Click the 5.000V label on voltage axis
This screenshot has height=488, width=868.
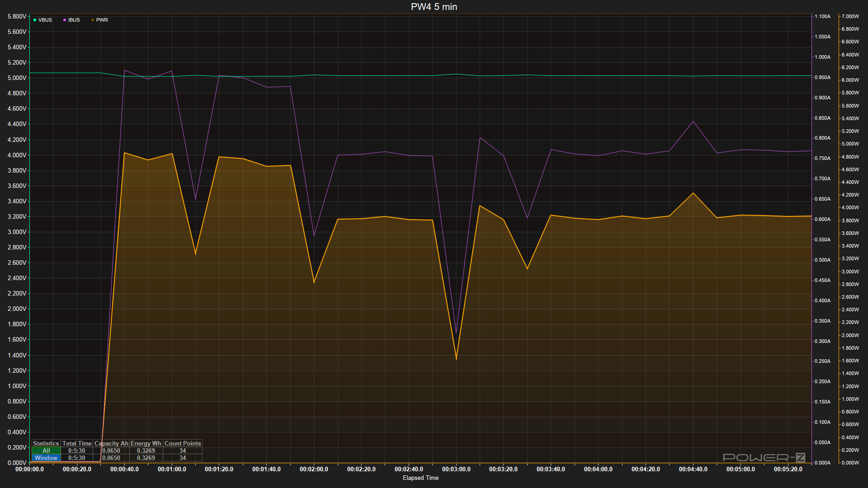pos(17,78)
